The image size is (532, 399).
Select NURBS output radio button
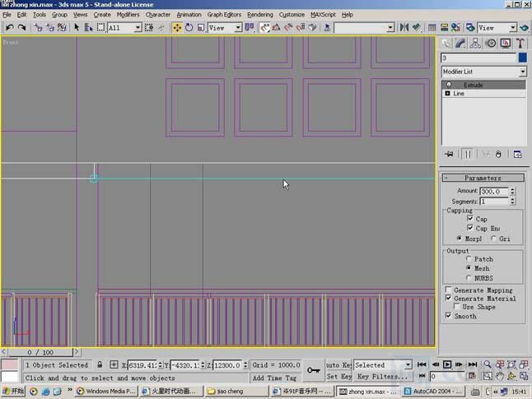(469, 277)
